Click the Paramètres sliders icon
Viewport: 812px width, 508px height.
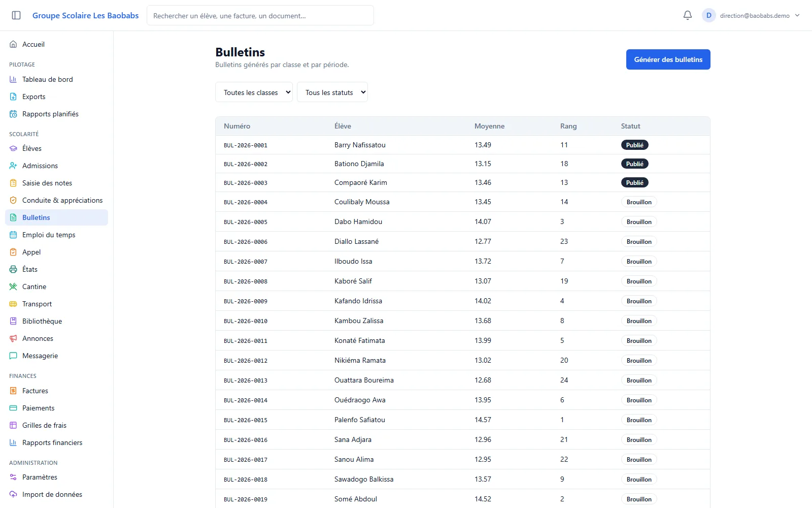(x=13, y=477)
